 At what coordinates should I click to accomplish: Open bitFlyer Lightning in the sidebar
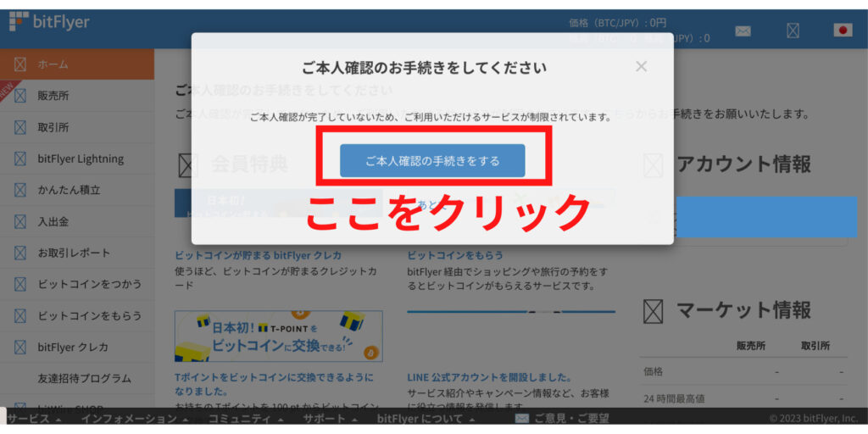77,159
